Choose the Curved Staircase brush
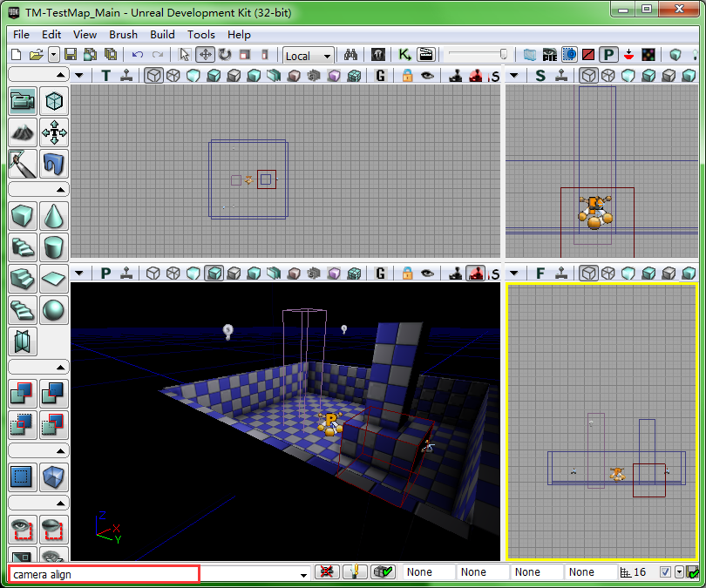Viewport: 706px width, 588px height. tap(23, 247)
